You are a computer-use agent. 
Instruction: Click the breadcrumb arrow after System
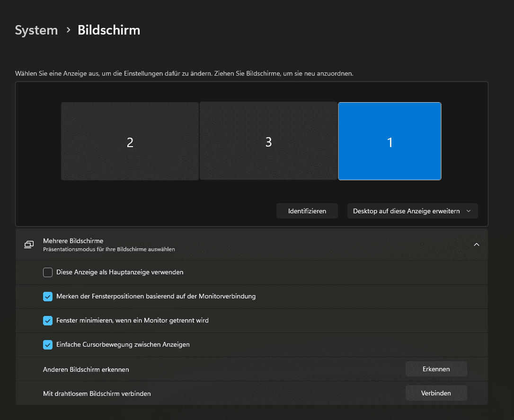coord(68,30)
